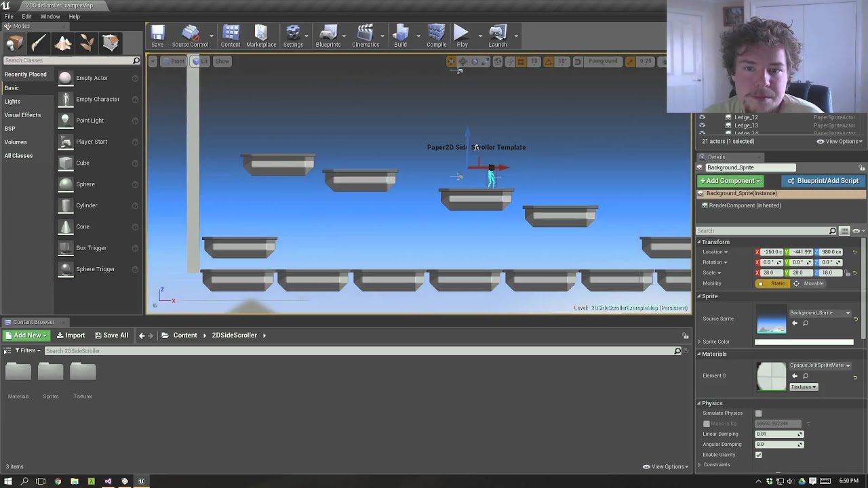Click the Lit view mode button
Screen dimensions: 868x488
(200, 62)
